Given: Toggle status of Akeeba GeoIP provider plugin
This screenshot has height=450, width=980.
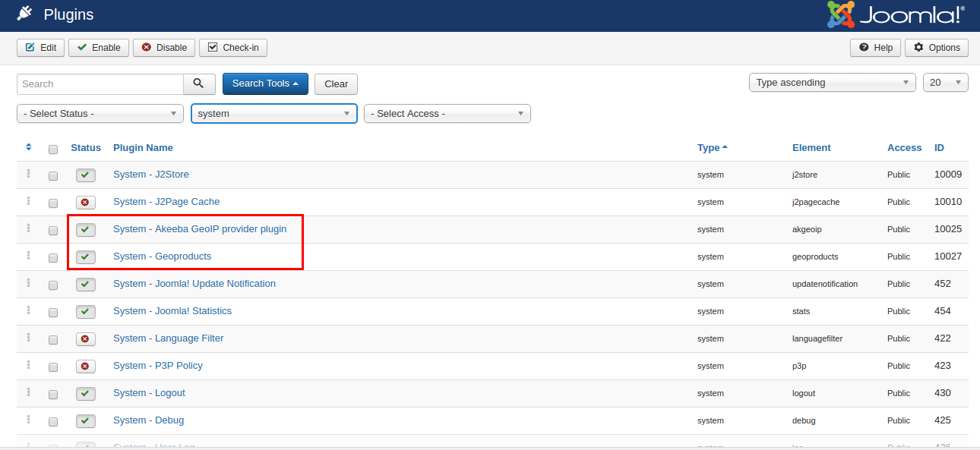Looking at the screenshot, I should click(x=85, y=230).
